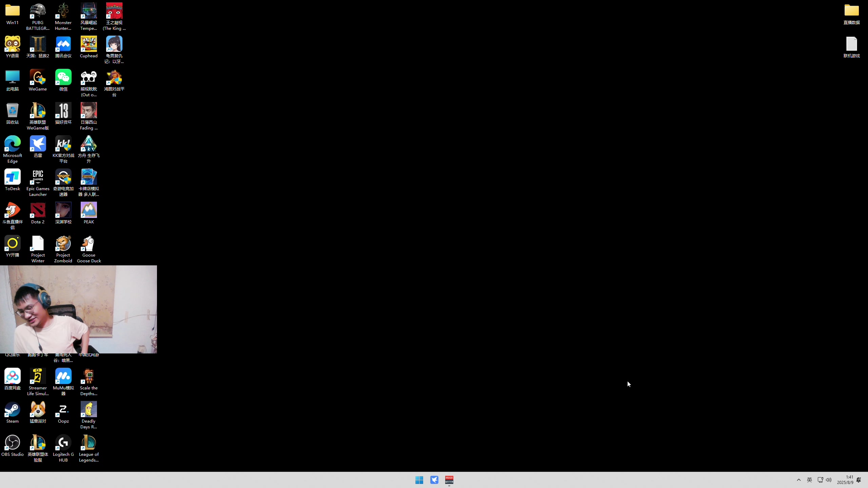This screenshot has height=488, width=868.
Task: Open the clock showing 1:41
Action: pos(845,480)
